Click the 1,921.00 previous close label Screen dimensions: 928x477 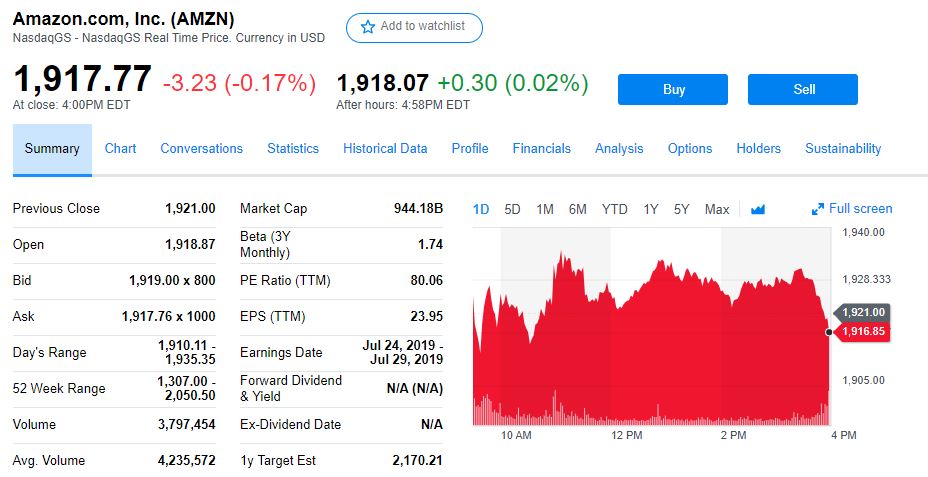coord(863,313)
